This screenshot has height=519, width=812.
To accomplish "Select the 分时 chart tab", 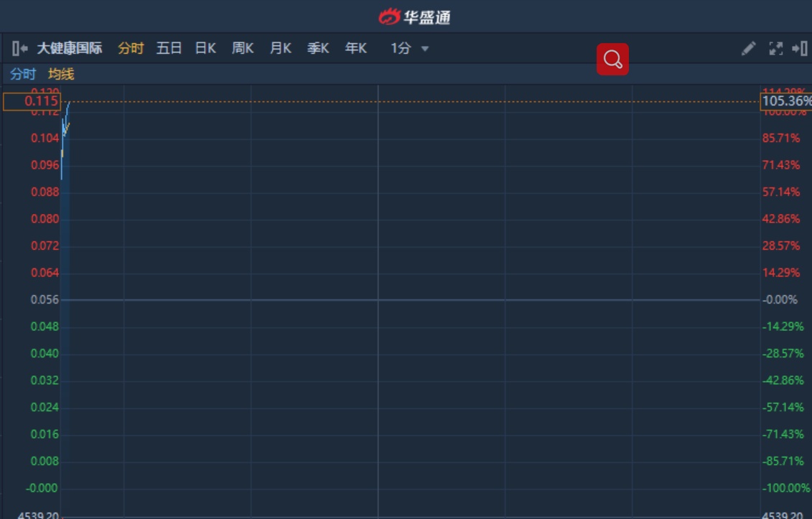I will point(131,49).
